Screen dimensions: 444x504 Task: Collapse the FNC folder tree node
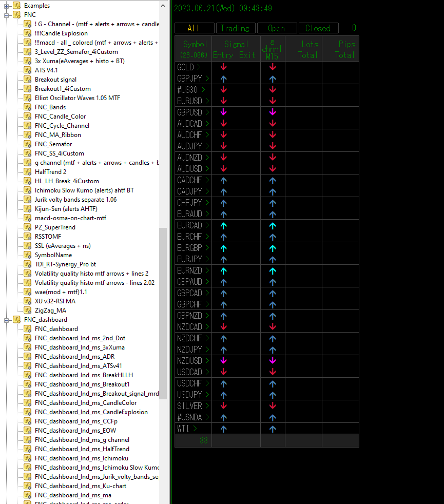pyautogui.click(x=7, y=15)
